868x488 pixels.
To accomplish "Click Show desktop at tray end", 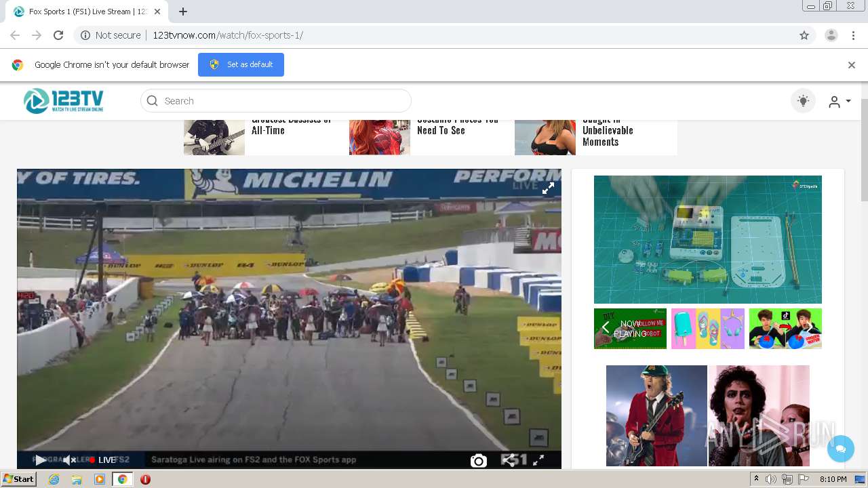I will (x=861, y=479).
